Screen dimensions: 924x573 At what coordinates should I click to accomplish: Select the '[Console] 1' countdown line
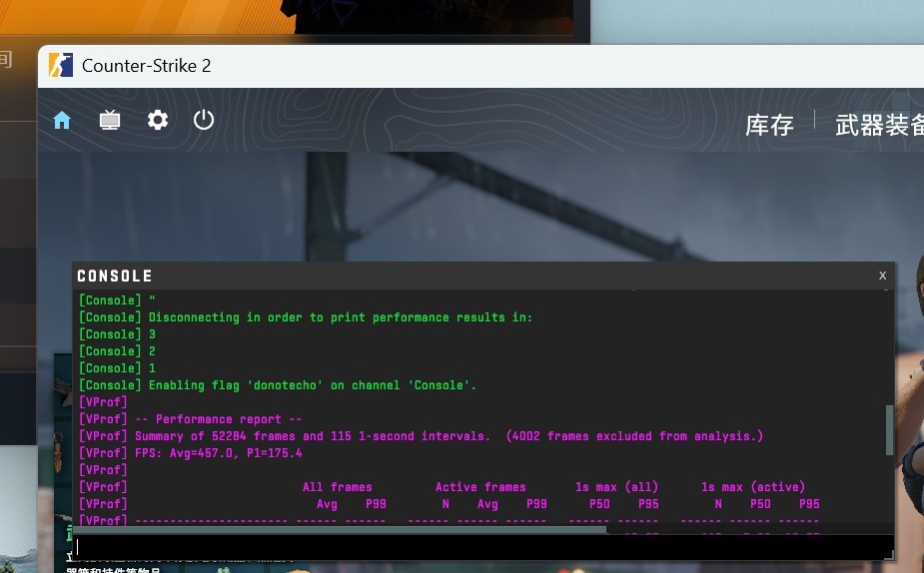tap(117, 368)
